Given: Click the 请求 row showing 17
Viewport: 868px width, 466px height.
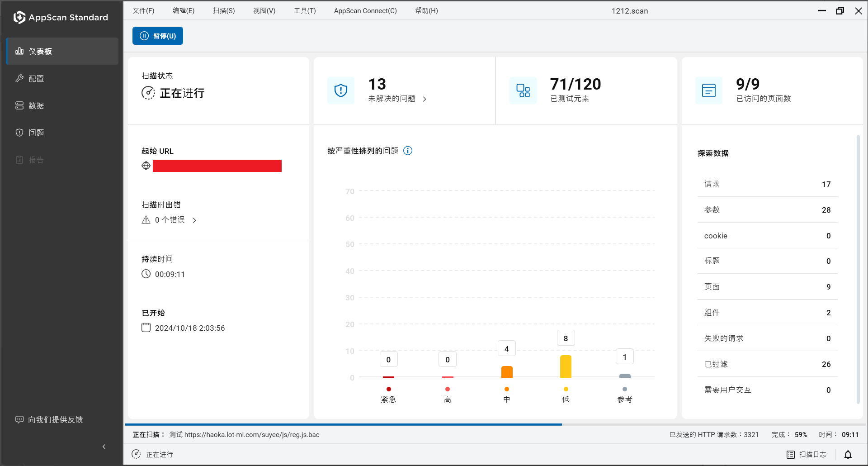Looking at the screenshot, I should (x=768, y=184).
